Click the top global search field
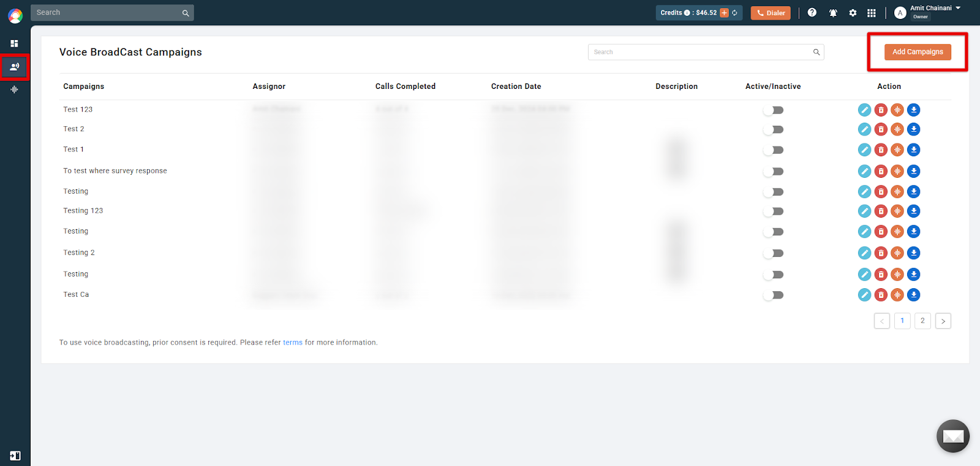The image size is (980, 466). (112, 13)
